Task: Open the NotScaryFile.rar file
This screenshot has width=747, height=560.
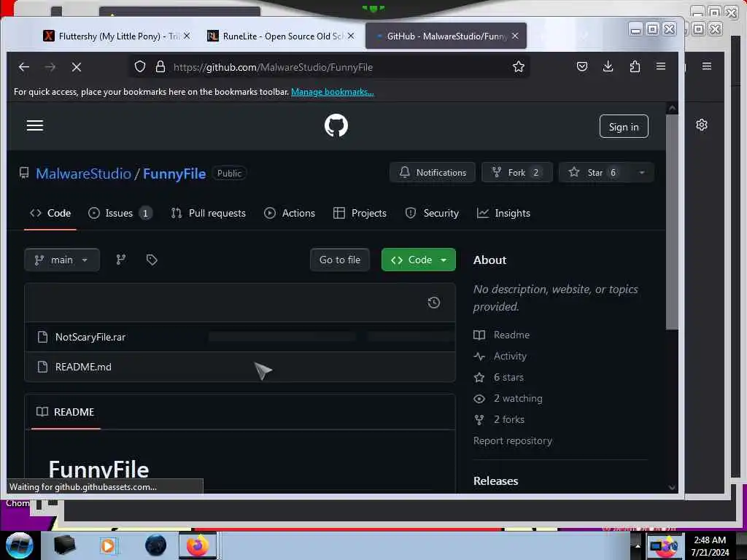Action: pos(90,337)
